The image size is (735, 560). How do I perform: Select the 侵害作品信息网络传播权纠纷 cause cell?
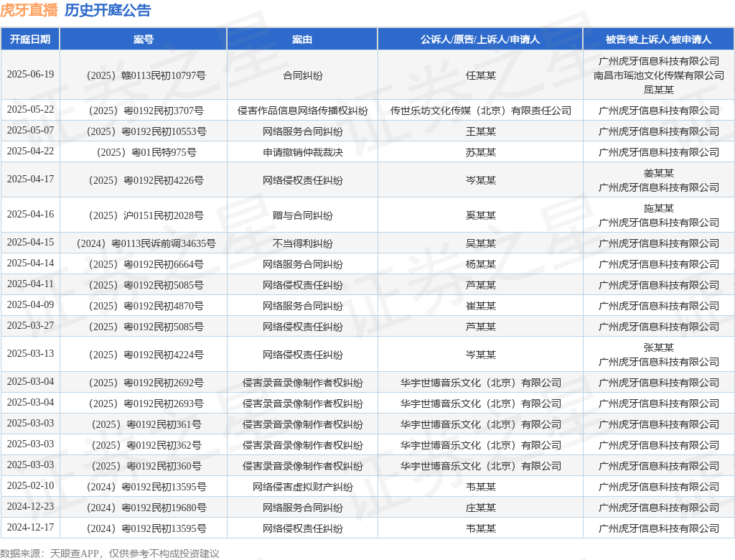tap(303, 111)
